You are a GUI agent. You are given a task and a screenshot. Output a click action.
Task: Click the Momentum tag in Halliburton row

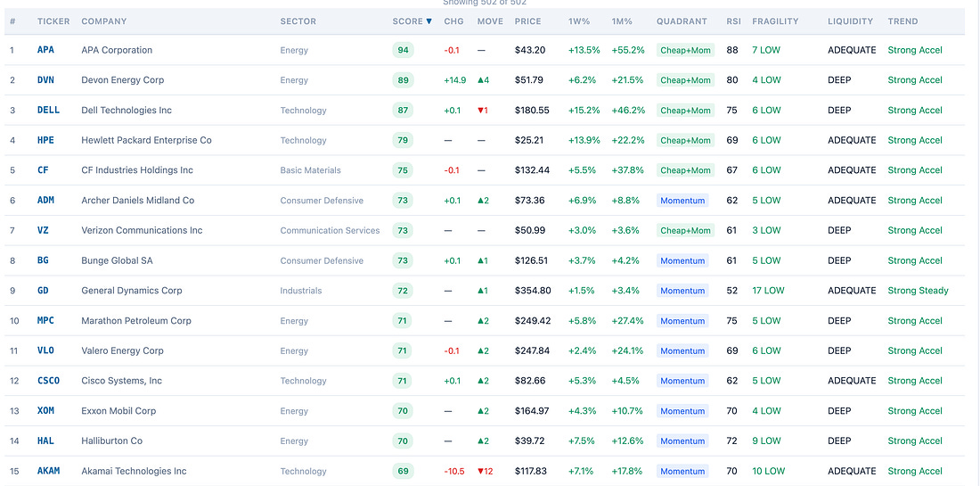(x=682, y=441)
